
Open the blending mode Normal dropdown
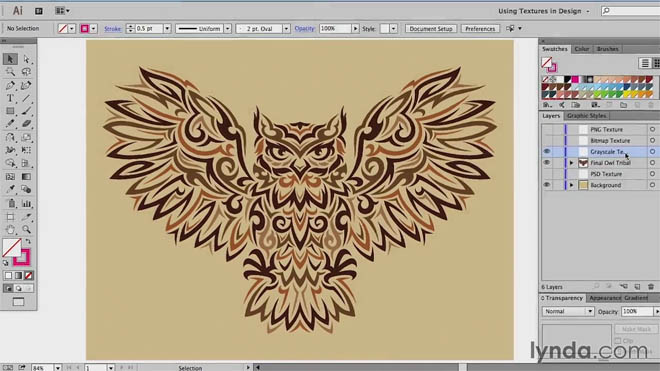click(x=567, y=312)
